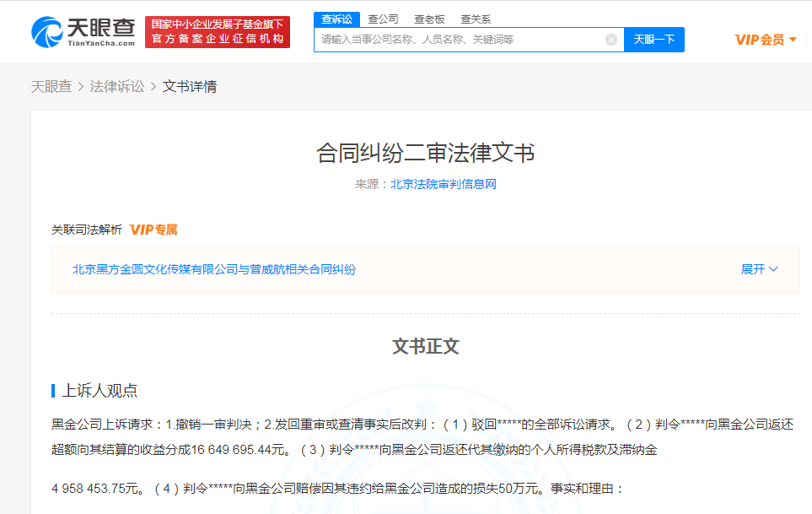Image resolution: width=812 pixels, height=514 pixels.
Task: Click the 文书详情 breadcrumb item
Action: pyautogui.click(x=190, y=87)
